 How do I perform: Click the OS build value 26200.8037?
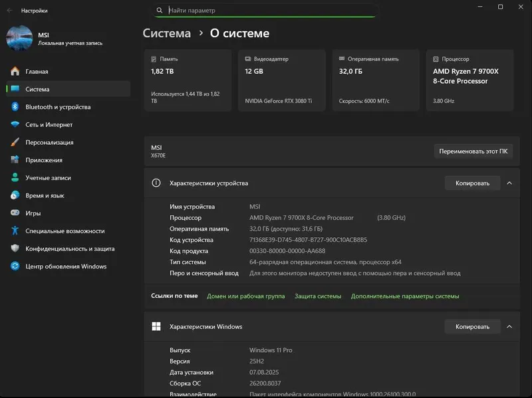[265, 383]
